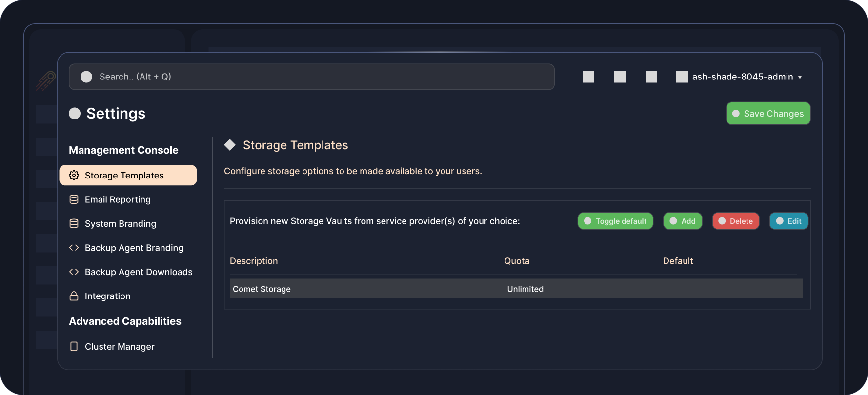Viewport: 868px width, 395px height.
Task: Click the gear icon beside Storage Templates
Action: tap(74, 176)
